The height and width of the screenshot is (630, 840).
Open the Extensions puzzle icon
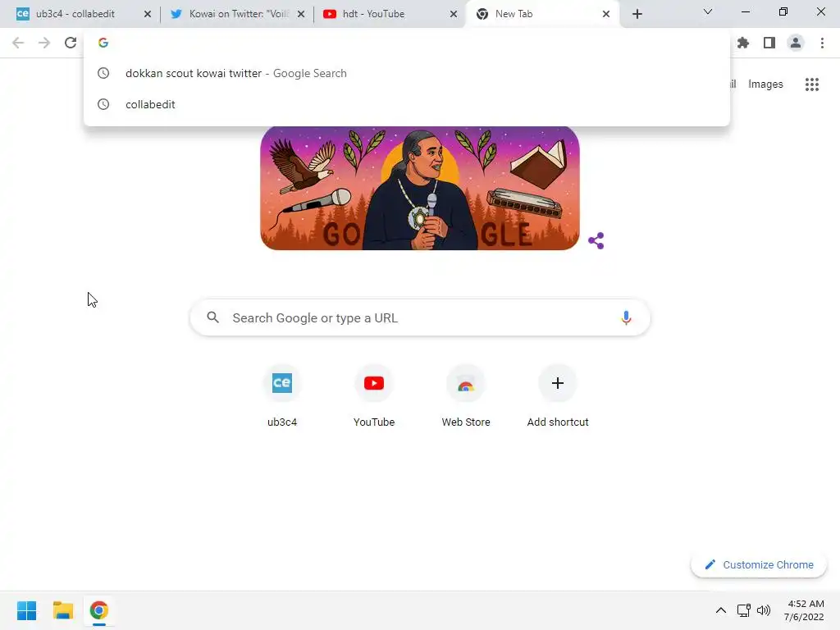[x=743, y=43]
